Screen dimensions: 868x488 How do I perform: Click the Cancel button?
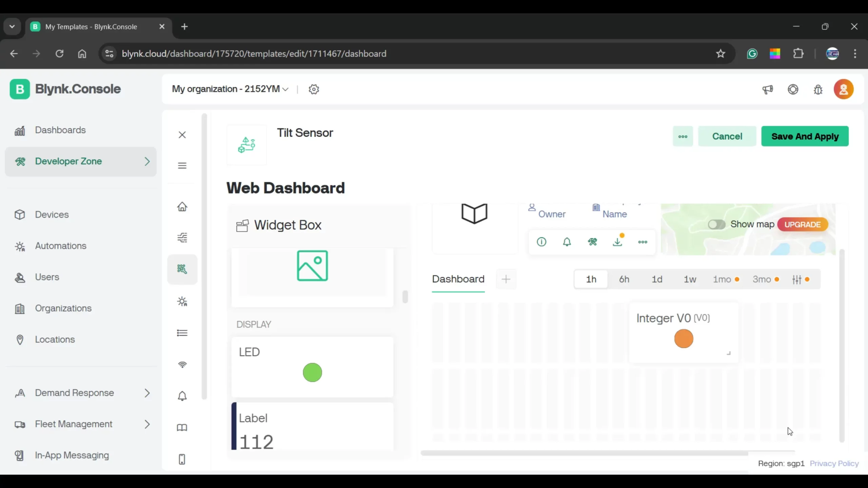coord(727,136)
